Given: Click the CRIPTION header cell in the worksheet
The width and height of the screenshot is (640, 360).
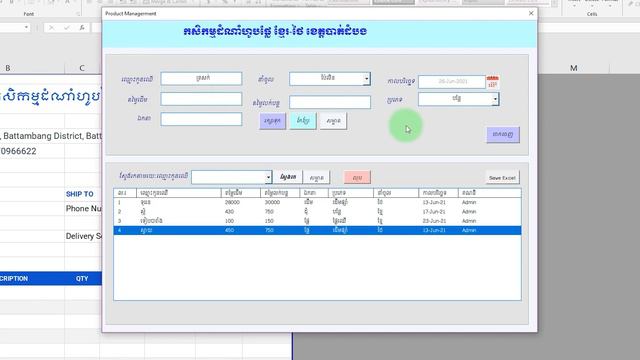Looking at the screenshot, I should tap(14, 279).
